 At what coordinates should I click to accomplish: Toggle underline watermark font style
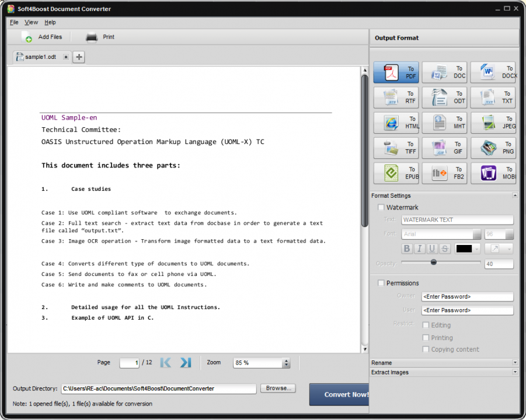[432, 249]
